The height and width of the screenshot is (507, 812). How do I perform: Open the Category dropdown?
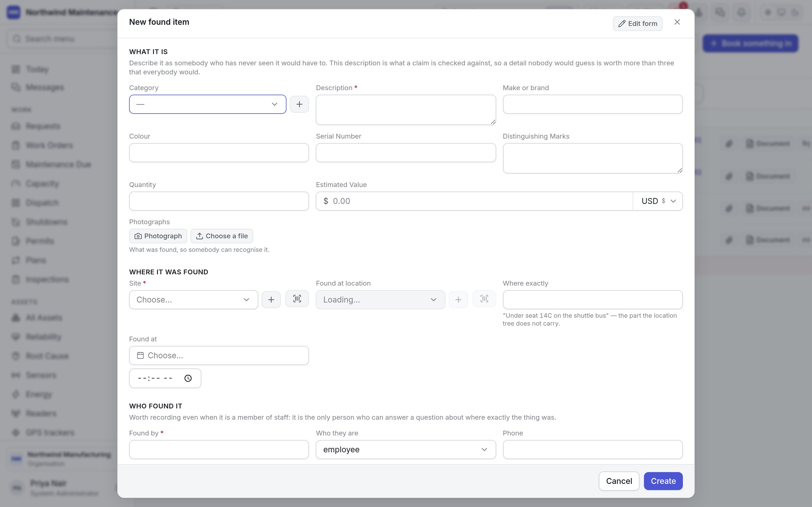coord(208,104)
